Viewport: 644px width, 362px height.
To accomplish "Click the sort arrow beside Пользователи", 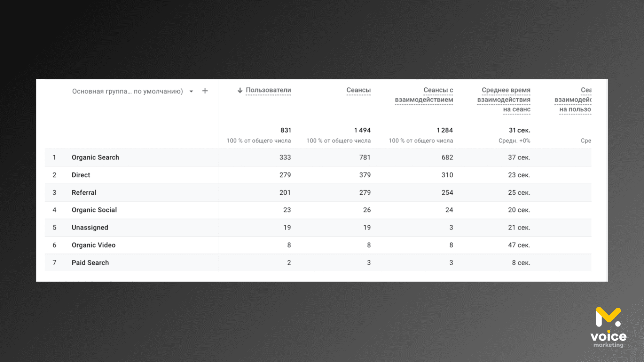I will pos(240,90).
